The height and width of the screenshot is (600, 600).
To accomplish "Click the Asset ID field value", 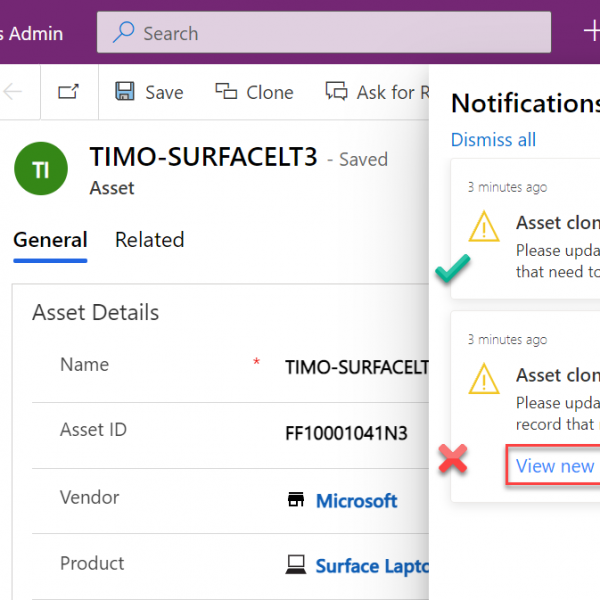I will click(346, 434).
